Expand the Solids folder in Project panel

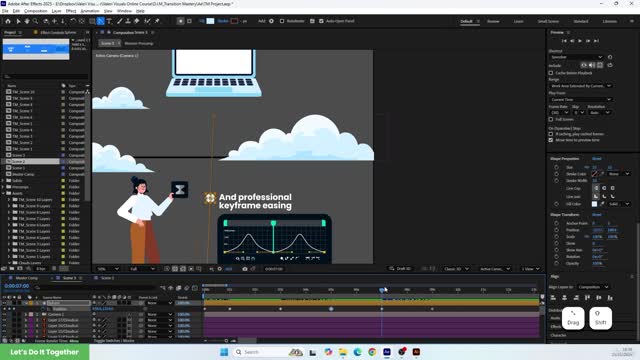[x=3, y=180]
